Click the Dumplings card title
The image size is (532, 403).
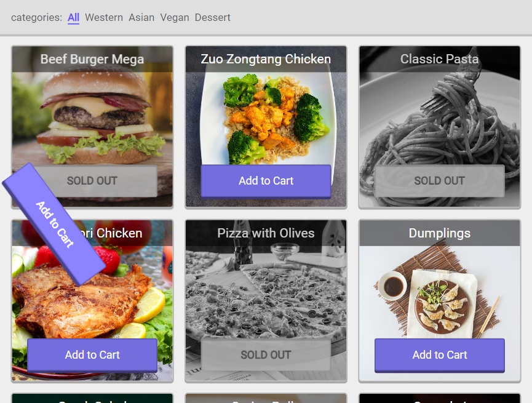click(x=439, y=233)
